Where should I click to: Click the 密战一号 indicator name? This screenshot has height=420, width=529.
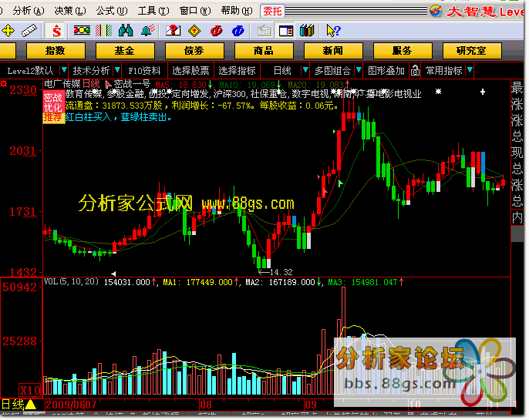point(132,84)
